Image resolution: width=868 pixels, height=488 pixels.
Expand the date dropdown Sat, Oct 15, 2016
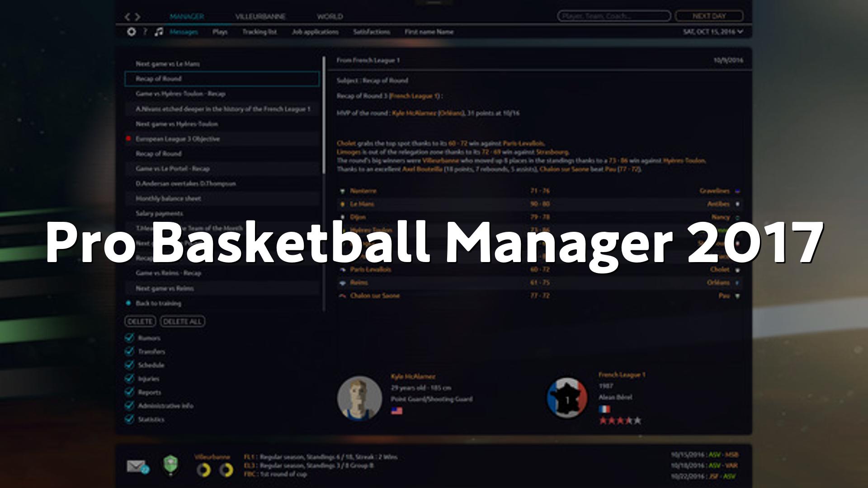click(x=713, y=32)
